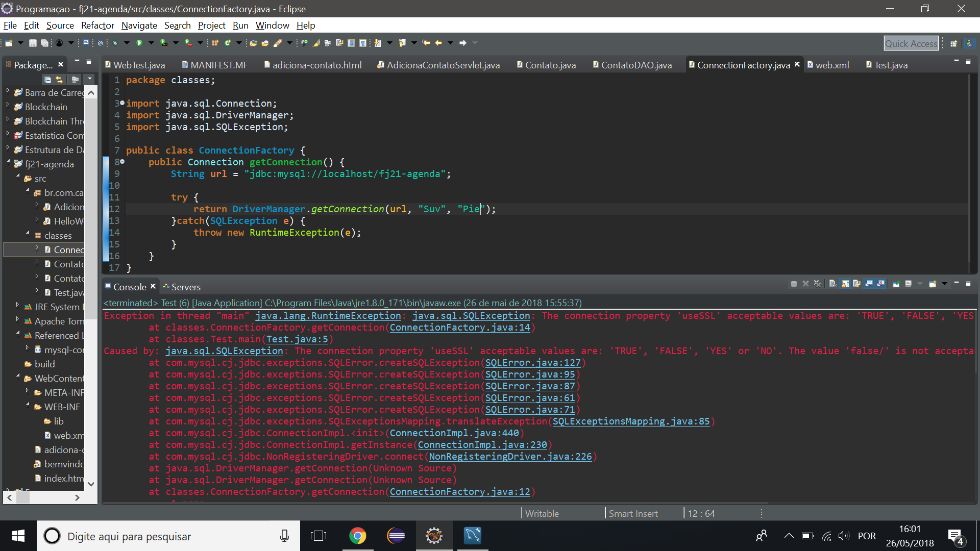Click the Search flashlight toolbar icon

pos(278,43)
